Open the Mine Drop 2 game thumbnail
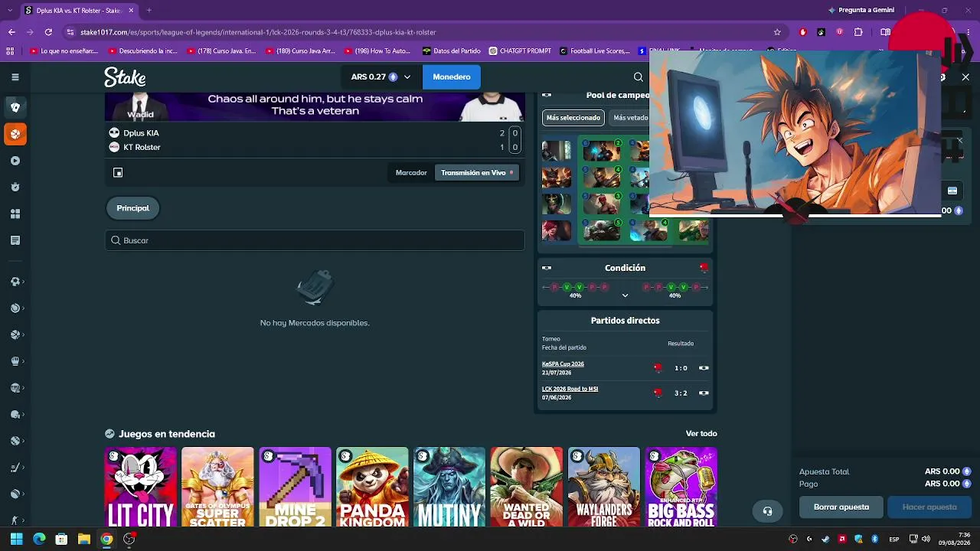Viewport: 980px width, 551px height. (295, 487)
